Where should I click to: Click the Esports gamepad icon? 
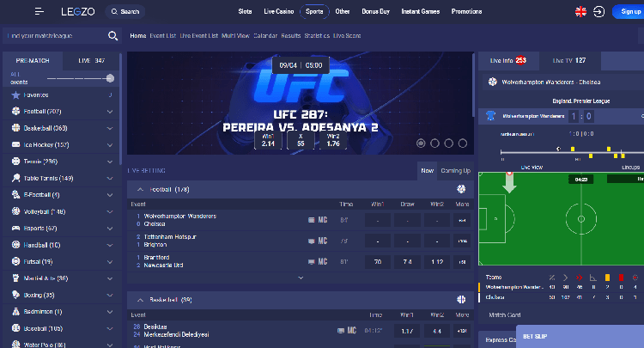coord(15,228)
